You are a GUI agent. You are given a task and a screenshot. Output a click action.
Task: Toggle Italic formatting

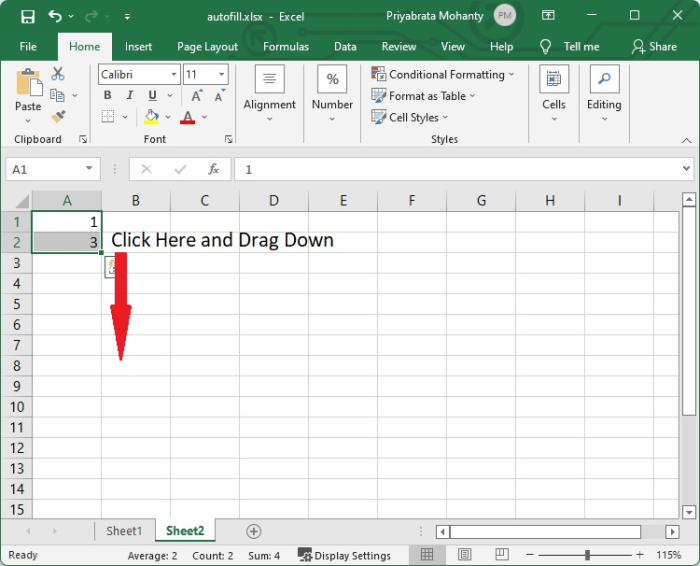[x=130, y=95]
